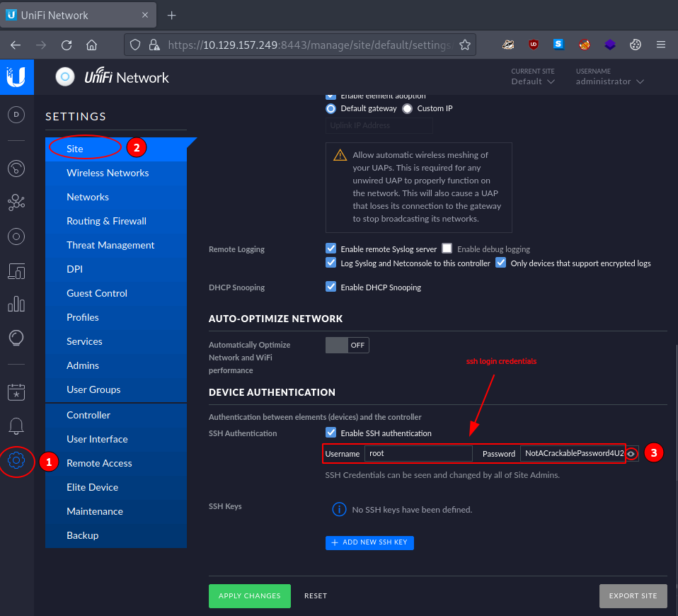
Task: Enable the debug logging checkbox
Action: [x=447, y=249]
